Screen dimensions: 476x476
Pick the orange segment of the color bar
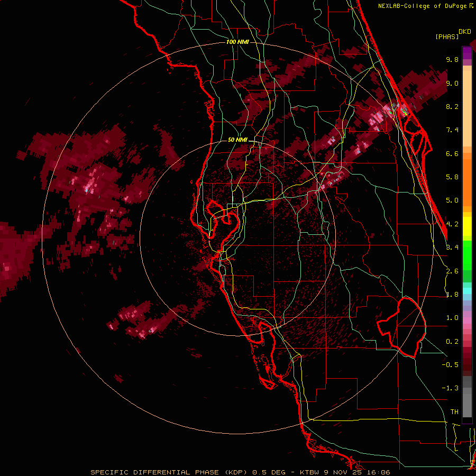coord(467,182)
